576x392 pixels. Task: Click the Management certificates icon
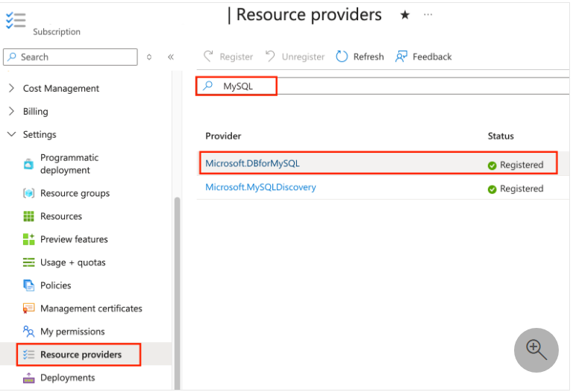[x=28, y=309]
